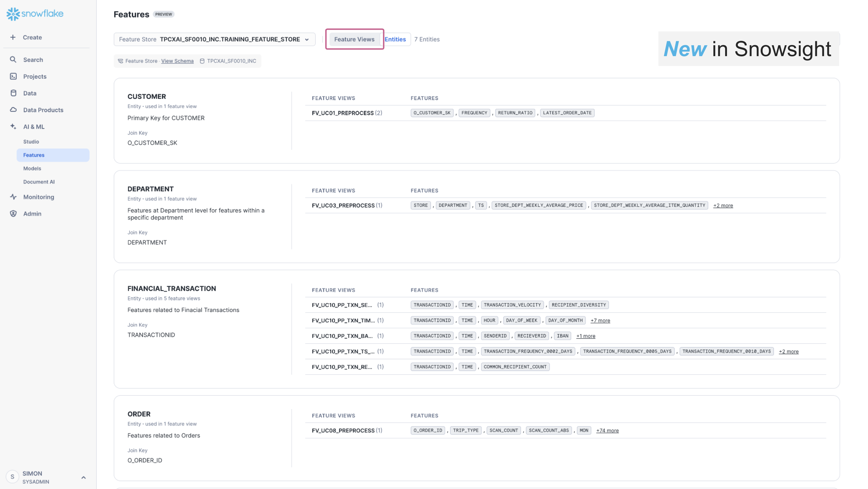Expand '+74 more' features for FV_UC08_PREPROCESS
Viewport: 868px width, 489px height.
[607, 431]
